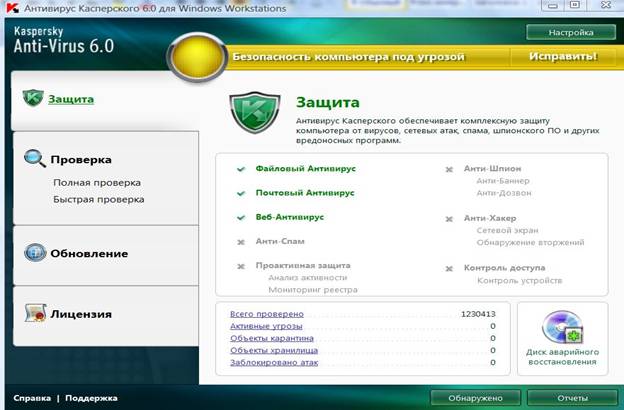Viewport: 624px width, 410px height.
Task: Click check mark beside Почтовый Антивирус
Action: click(240, 193)
